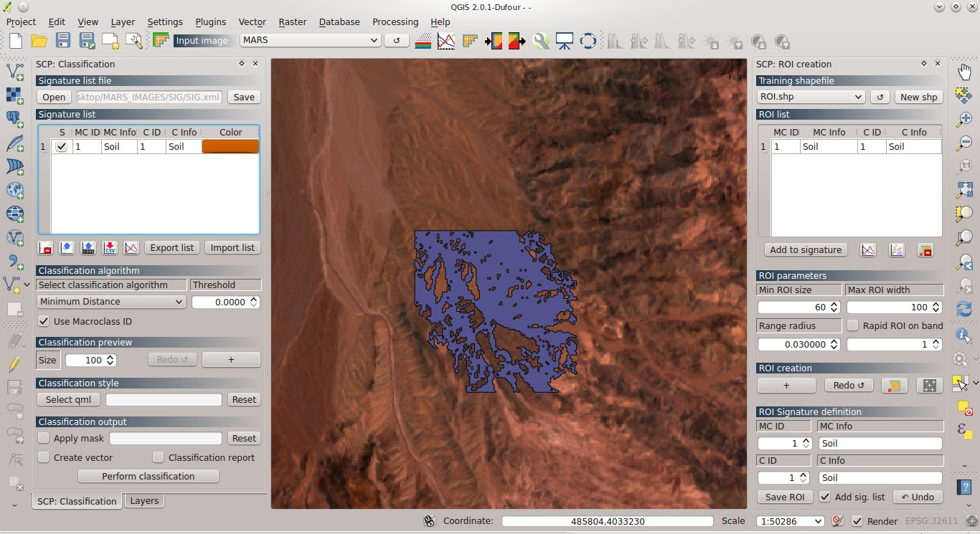Click the Perform classification button
Image resolution: width=980 pixels, height=534 pixels.
(148, 476)
